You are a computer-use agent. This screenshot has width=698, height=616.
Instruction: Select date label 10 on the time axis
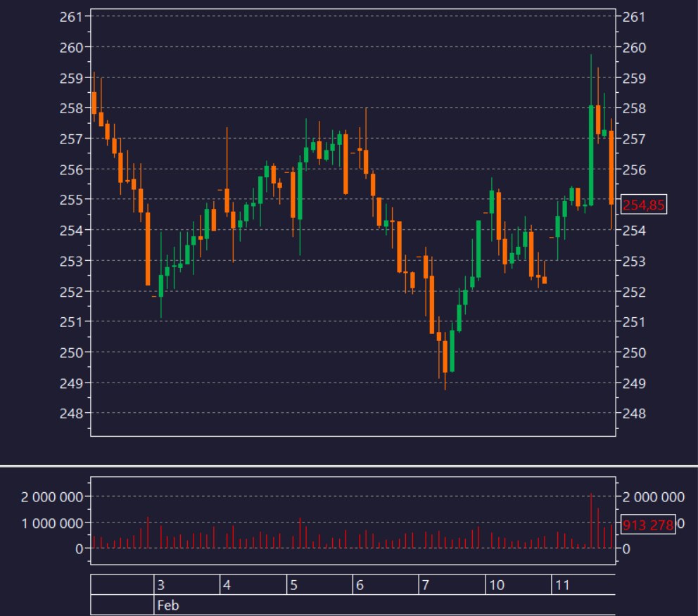497,585
